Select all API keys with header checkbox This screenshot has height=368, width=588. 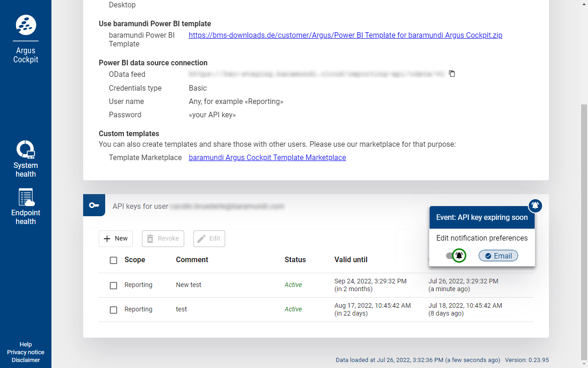(x=113, y=260)
